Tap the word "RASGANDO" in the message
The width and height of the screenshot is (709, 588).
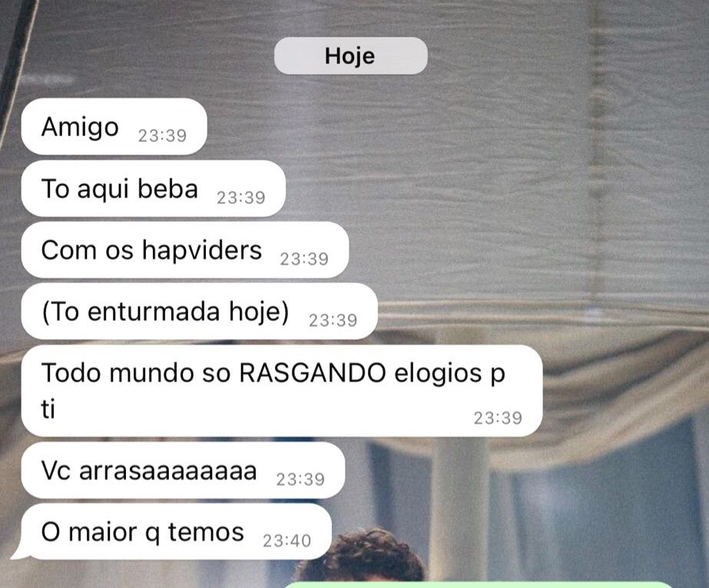pos(312,373)
